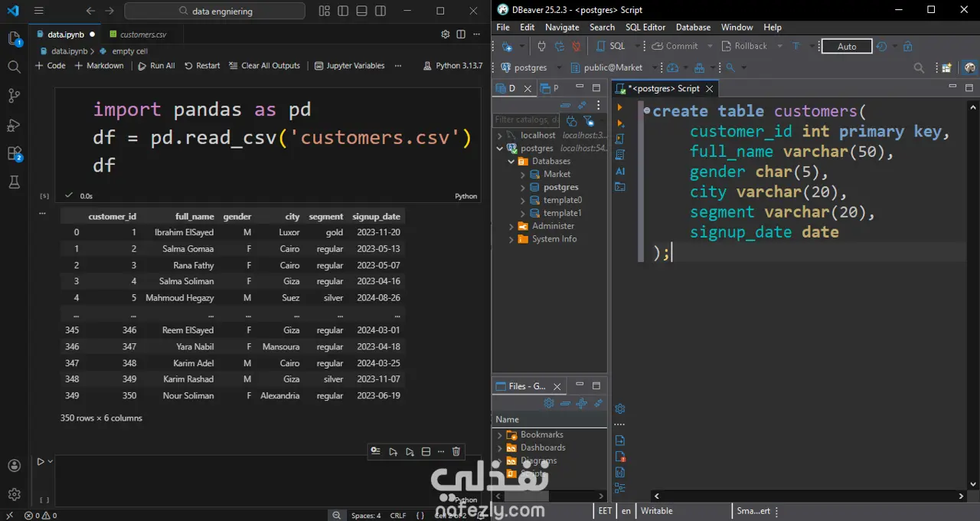Open Run and Debug view in VS Code
Screen dimensions: 980x521
click(14, 125)
